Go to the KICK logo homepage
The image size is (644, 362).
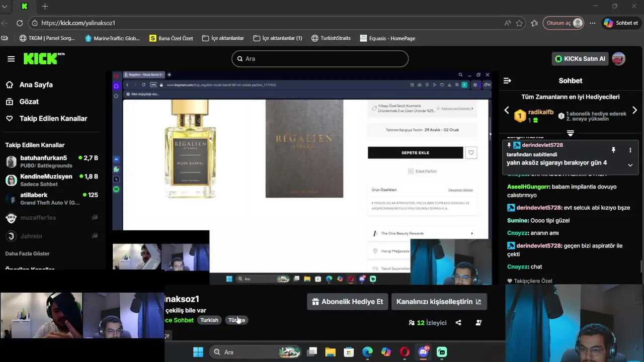coord(44,58)
